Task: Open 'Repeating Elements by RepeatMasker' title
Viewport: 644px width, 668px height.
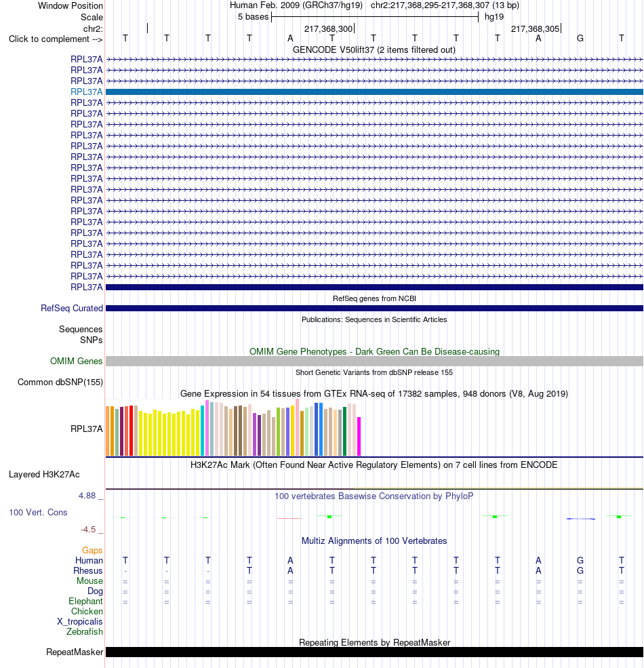Action: click(374, 642)
